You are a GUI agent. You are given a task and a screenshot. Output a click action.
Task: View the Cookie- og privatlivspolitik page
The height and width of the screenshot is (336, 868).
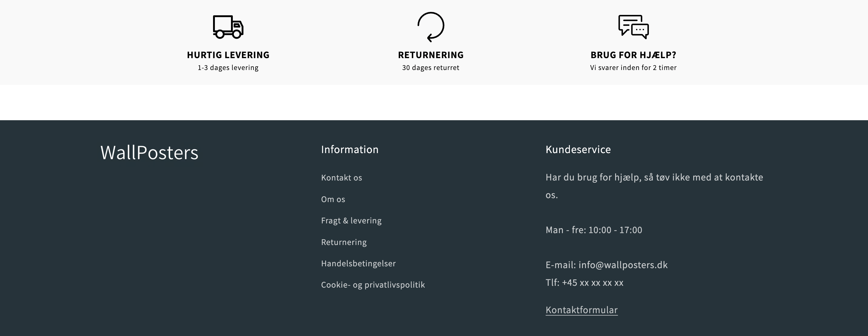[373, 285]
